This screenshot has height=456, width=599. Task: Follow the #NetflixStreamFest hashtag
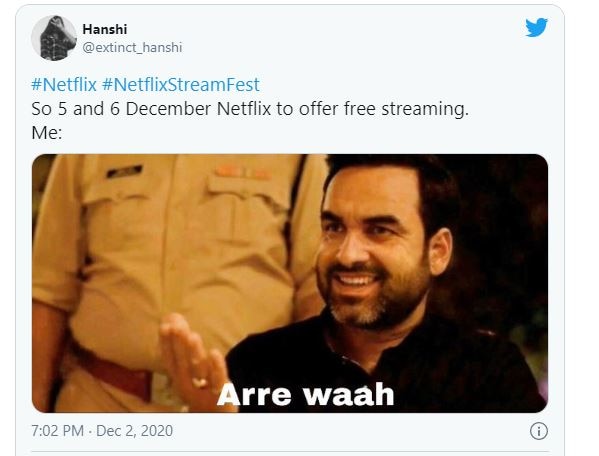coord(181,84)
